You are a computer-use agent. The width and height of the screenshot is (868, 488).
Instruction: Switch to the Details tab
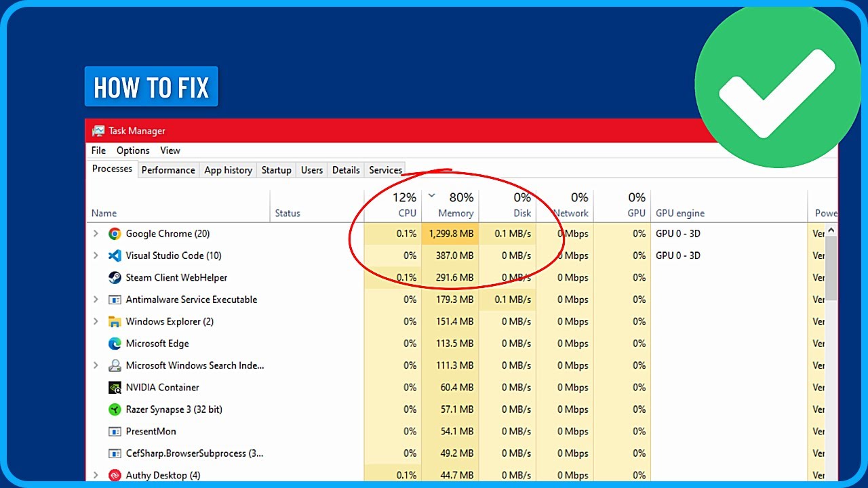tap(346, 170)
